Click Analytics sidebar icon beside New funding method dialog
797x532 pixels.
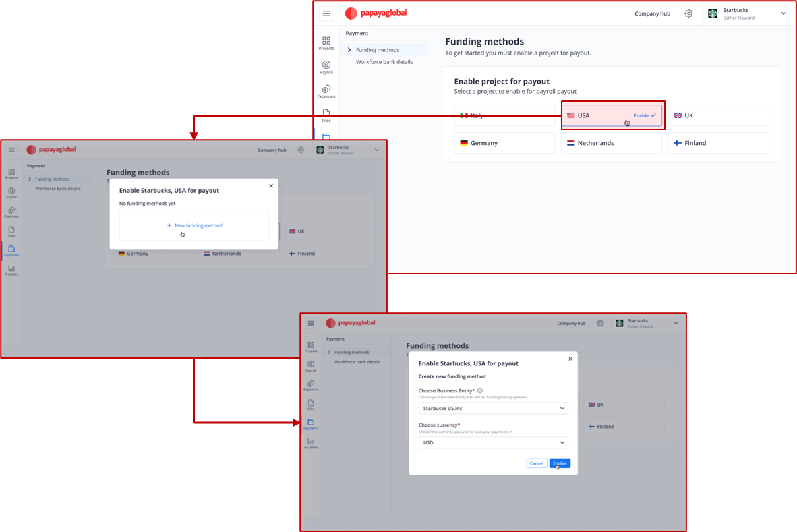coord(11,270)
